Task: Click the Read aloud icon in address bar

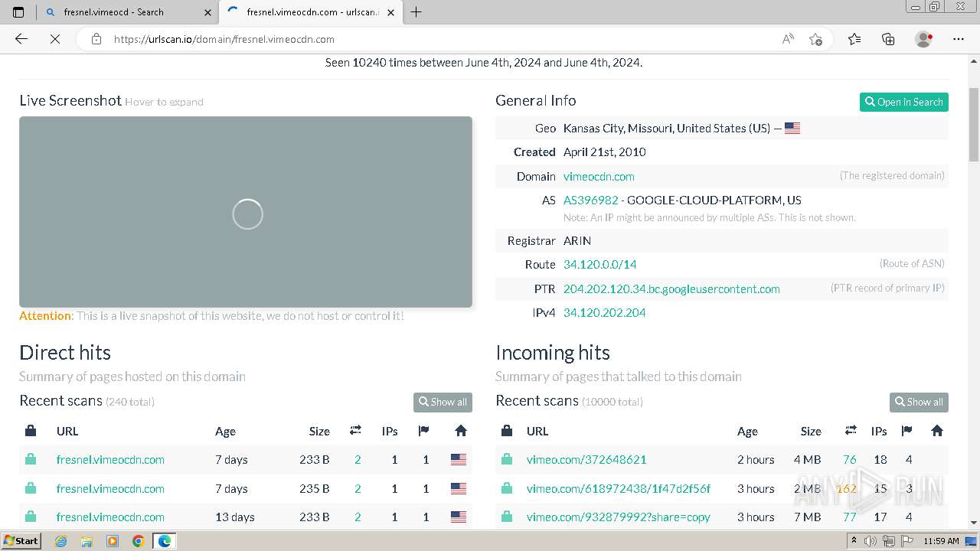Action: 788,39
